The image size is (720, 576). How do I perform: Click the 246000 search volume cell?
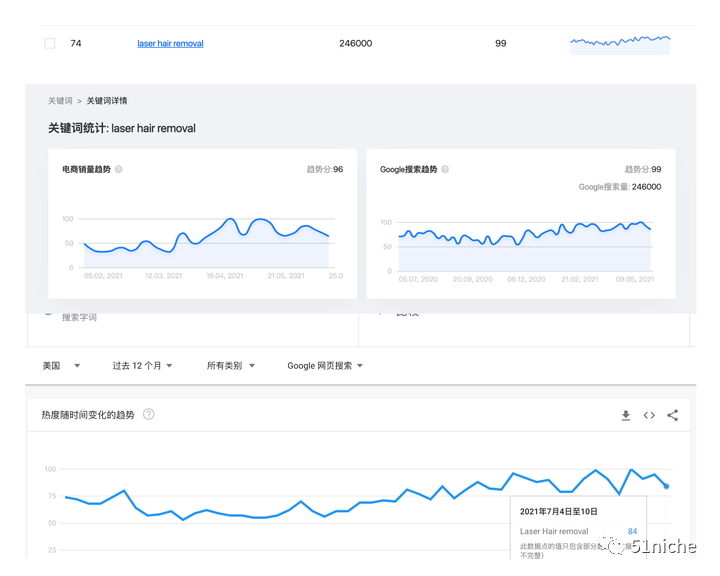point(355,43)
